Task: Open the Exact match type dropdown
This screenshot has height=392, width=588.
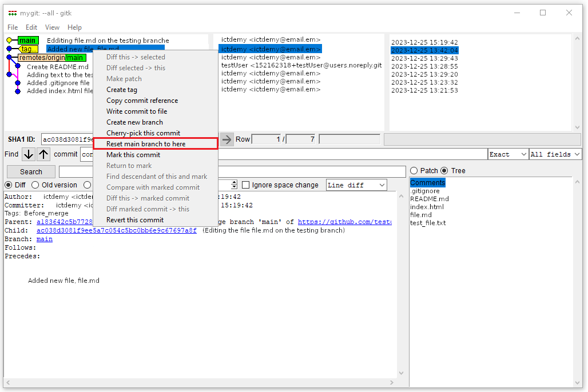Action: click(x=508, y=154)
